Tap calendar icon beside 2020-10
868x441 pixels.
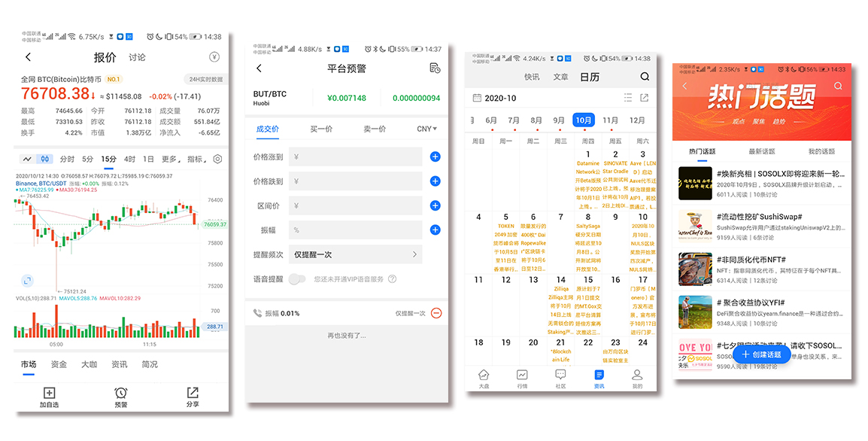click(477, 98)
